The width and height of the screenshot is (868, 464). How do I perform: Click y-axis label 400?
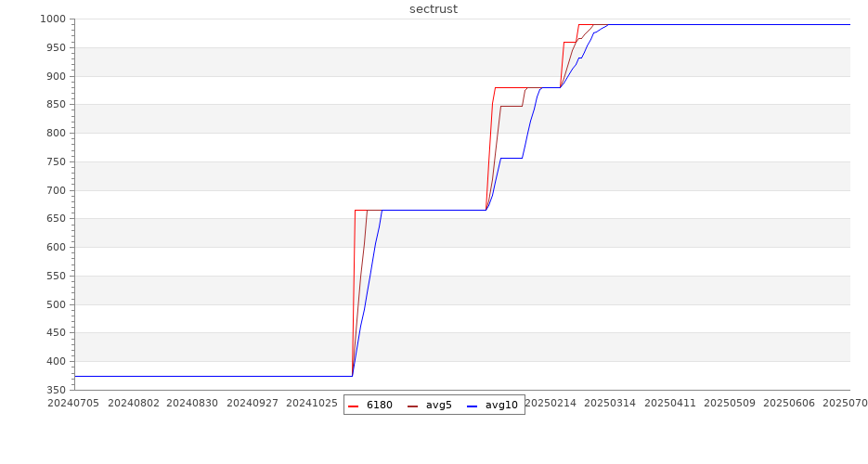click(56, 362)
